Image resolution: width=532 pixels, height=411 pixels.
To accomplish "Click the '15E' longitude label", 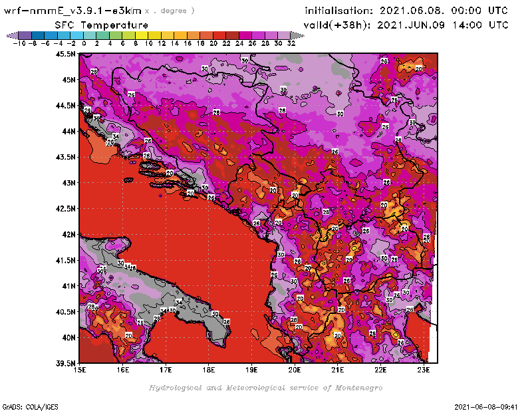I will tap(80, 370).
